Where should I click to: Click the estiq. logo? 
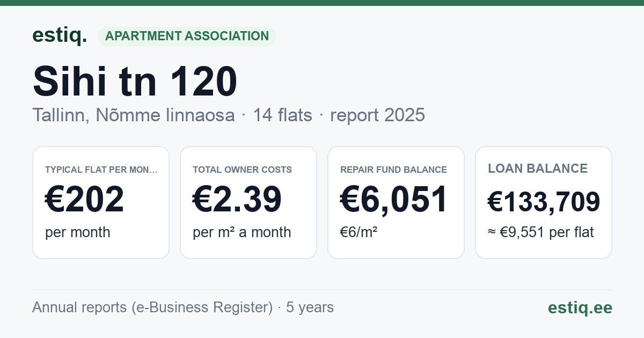tap(60, 35)
